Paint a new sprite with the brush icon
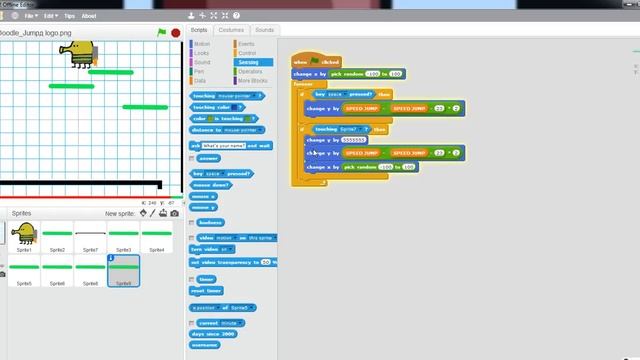Viewport: 640px width, 360px height. point(153,213)
